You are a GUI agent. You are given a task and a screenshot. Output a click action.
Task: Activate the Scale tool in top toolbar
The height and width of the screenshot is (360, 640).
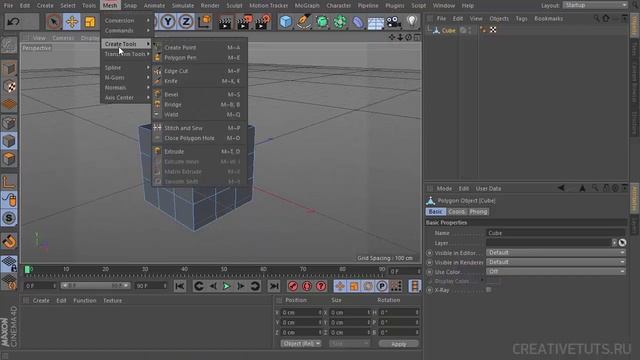[90, 22]
